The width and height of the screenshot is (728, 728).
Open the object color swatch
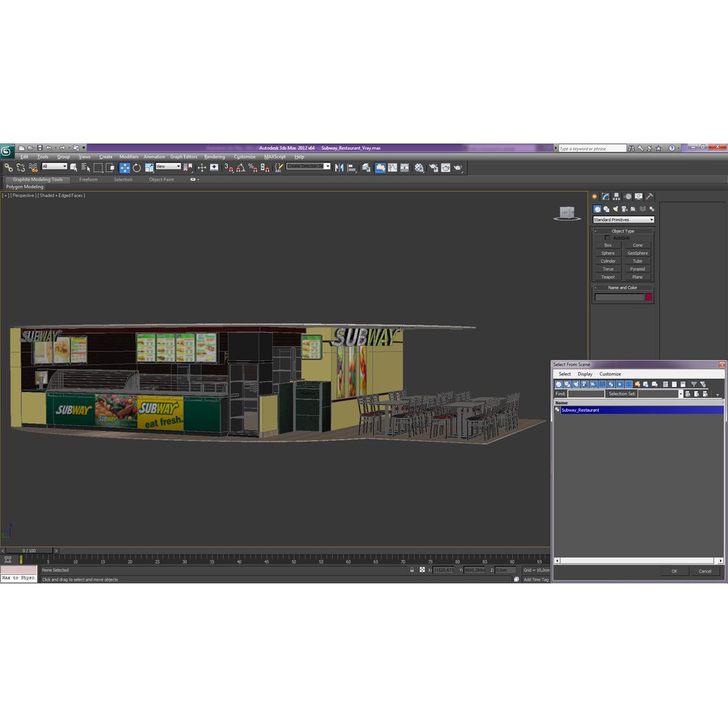click(x=648, y=297)
